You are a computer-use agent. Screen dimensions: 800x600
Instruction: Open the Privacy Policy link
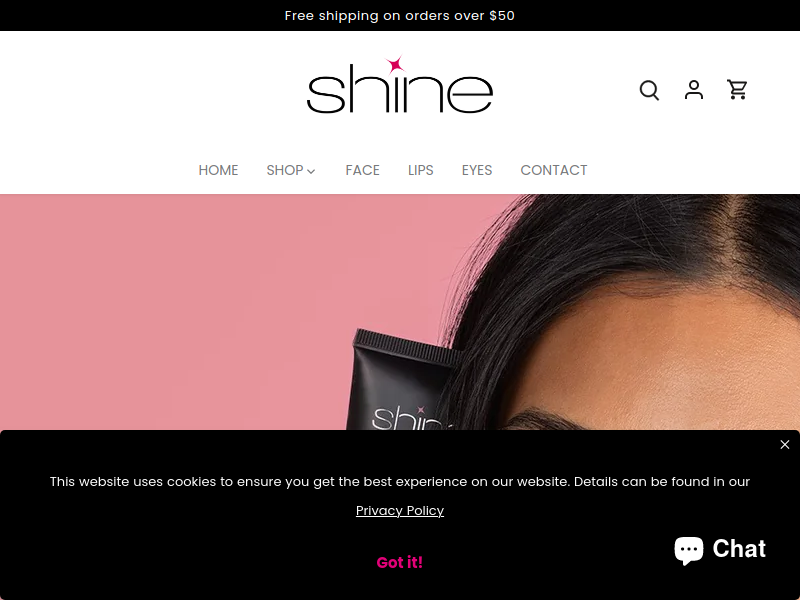[x=399, y=510]
